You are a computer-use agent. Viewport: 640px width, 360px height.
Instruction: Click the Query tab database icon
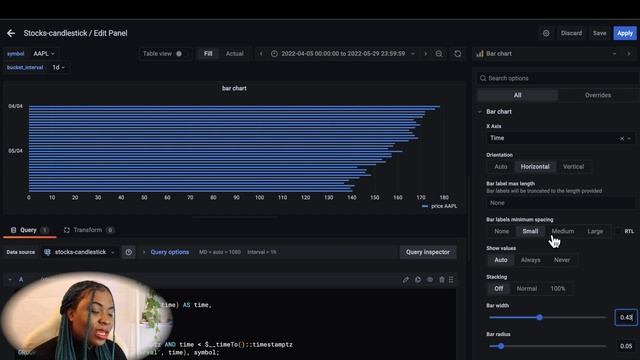tap(13, 230)
